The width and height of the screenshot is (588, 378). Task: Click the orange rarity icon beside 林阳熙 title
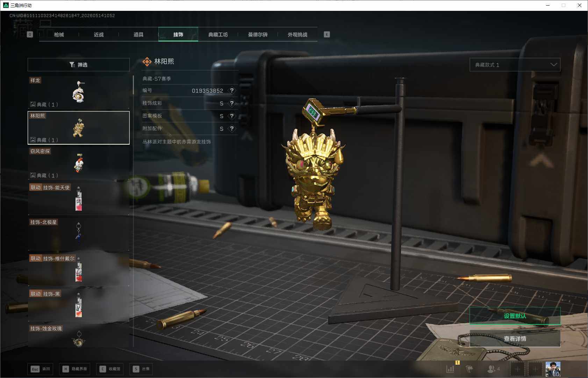point(147,62)
